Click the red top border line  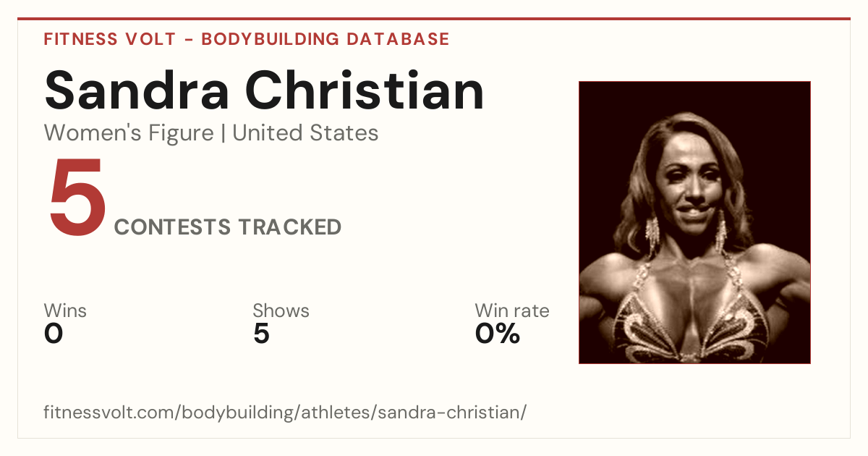coord(434,19)
